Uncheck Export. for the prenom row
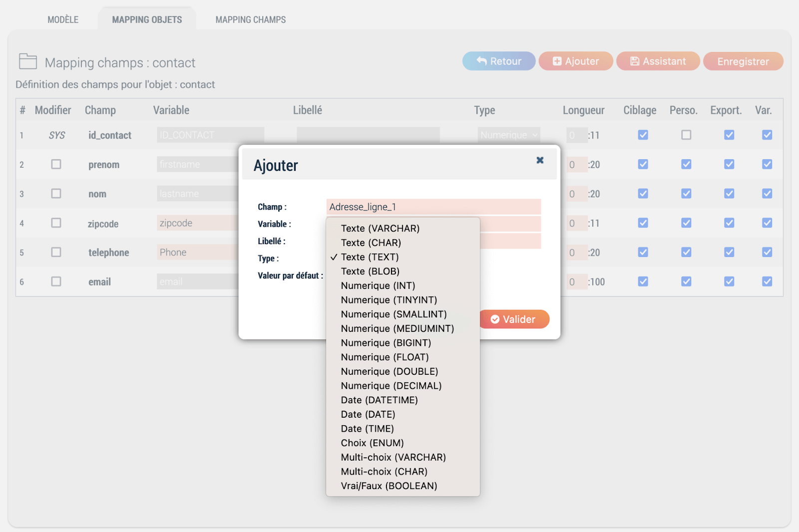 729,164
